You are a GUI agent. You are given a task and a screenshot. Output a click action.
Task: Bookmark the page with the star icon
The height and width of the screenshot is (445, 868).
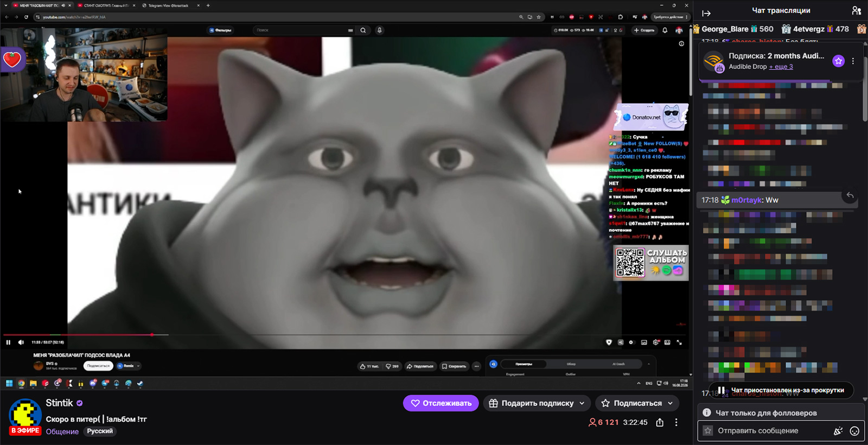(539, 17)
